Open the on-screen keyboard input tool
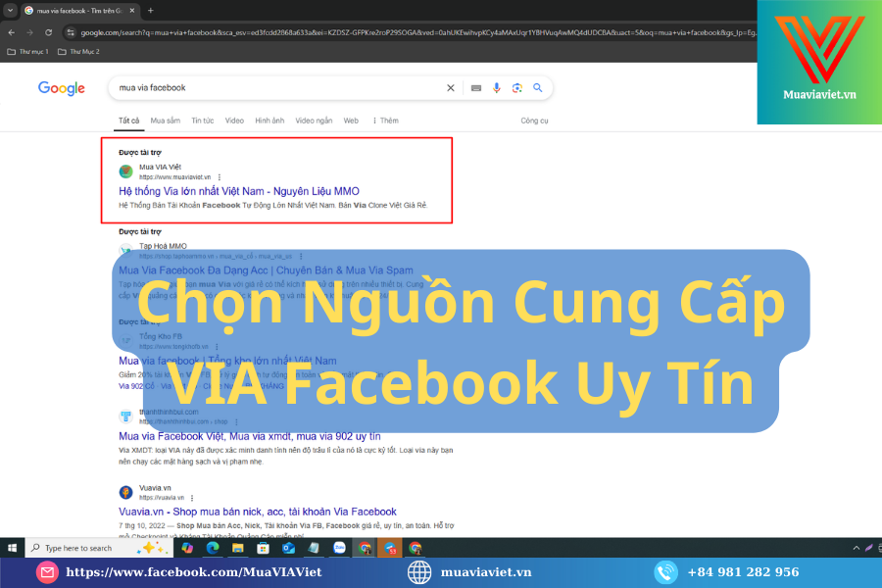 [x=476, y=88]
